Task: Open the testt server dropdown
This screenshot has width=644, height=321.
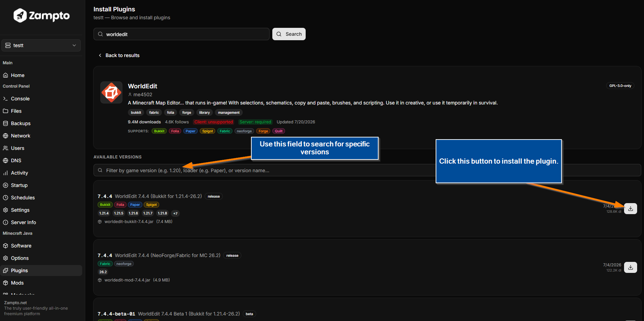Action: click(41, 45)
